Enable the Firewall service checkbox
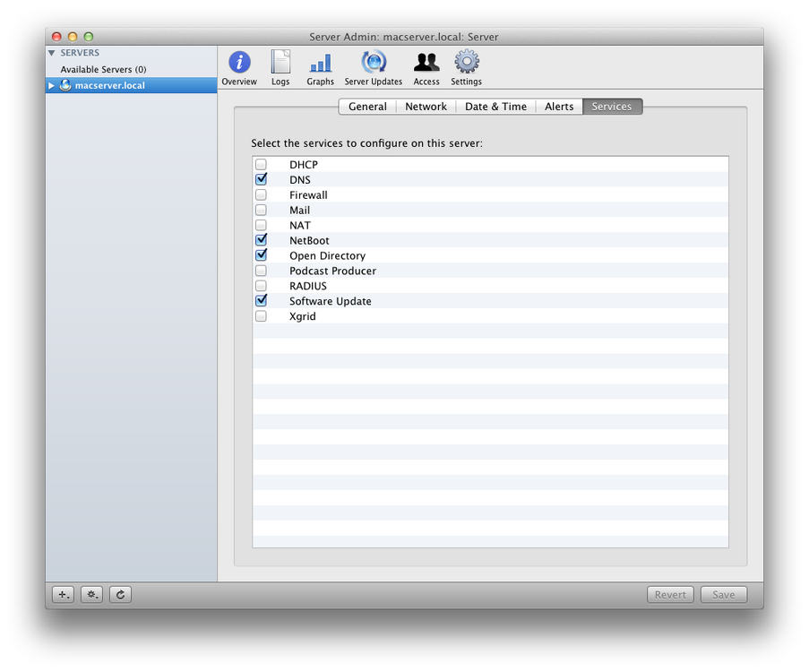This screenshot has width=809, height=672. click(261, 195)
